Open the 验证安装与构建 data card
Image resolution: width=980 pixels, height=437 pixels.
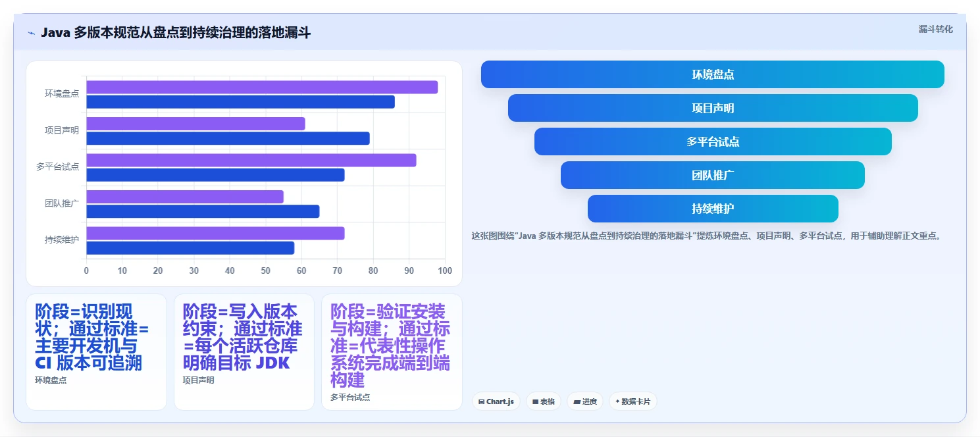(392, 352)
